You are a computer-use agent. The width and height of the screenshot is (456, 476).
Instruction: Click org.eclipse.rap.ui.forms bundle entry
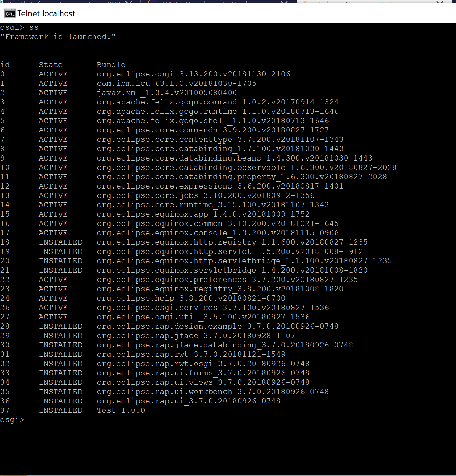point(203,373)
